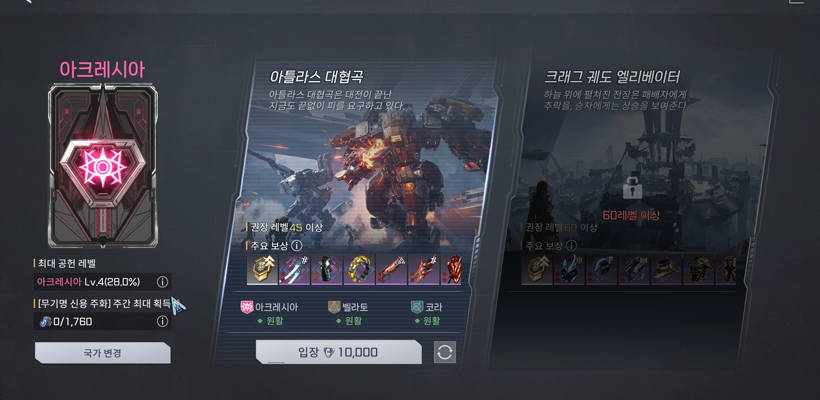Click the refresh icon beside the 입장 button
The height and width of the screenshot is (400, 820).
click(445, 352)
